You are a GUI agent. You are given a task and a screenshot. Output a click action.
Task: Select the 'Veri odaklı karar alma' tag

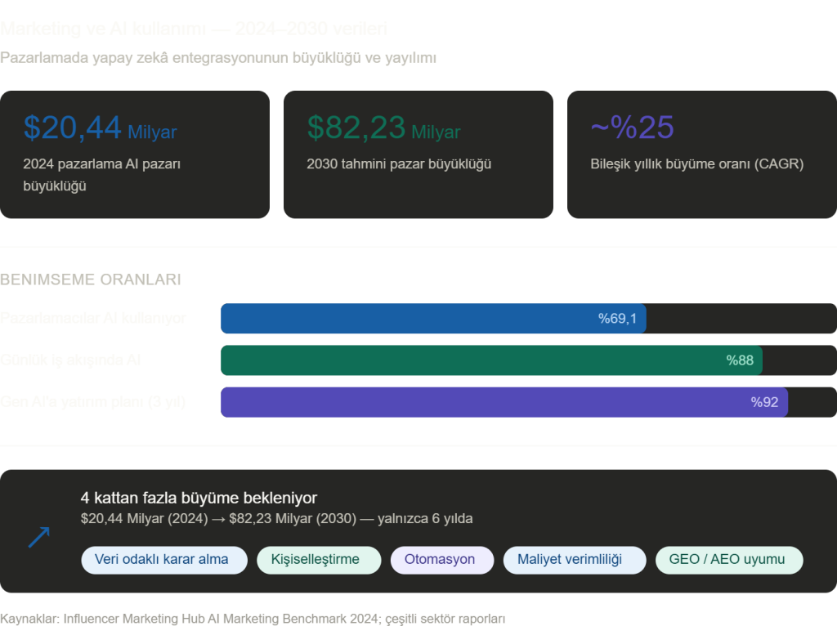point(164,560)
